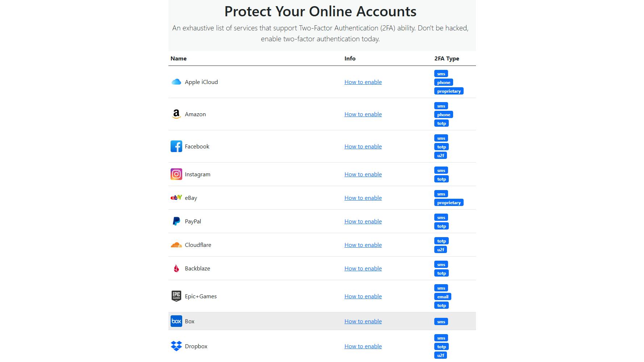Click the u2f badge in Facebook row
644x362 pixels.
pyautogui.click(x=440, y=156)
